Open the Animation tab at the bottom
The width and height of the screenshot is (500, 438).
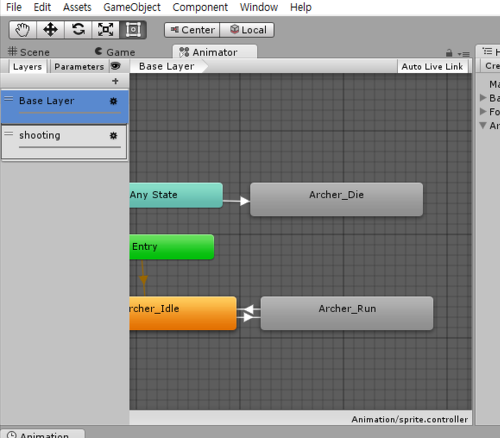tap(43, 434)
